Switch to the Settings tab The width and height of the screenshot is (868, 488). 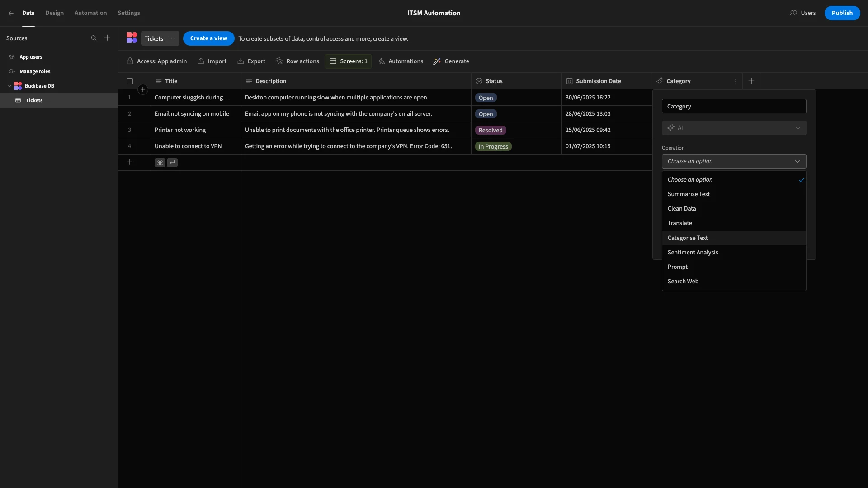128,13
